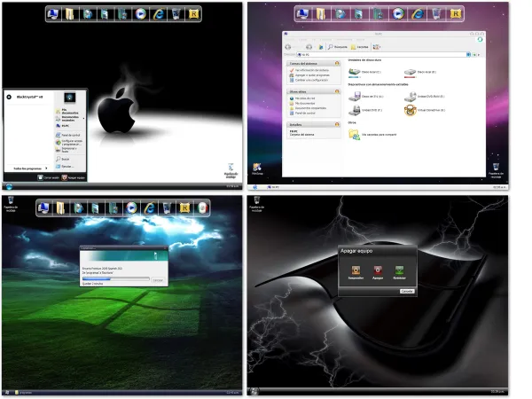Expand Todos los programas in start menu
This screenshot has width=532, height=399.
[x=30, y=168]
